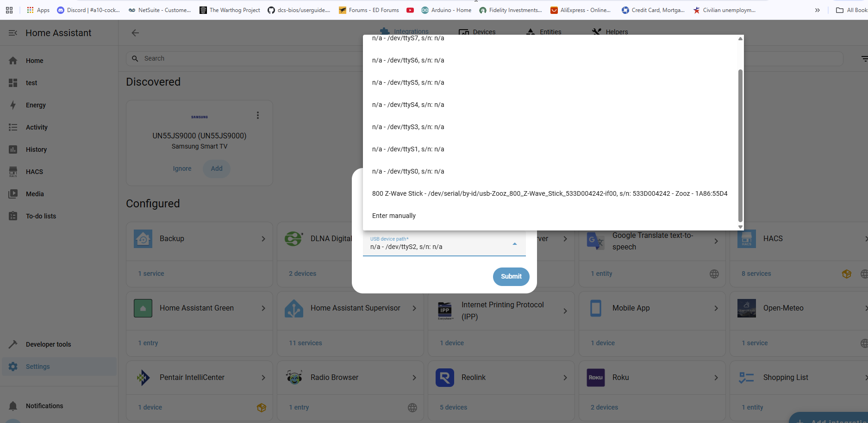Click the Radio Browser icon
This screenshot has width=868, height=423.
coord(294,378)
